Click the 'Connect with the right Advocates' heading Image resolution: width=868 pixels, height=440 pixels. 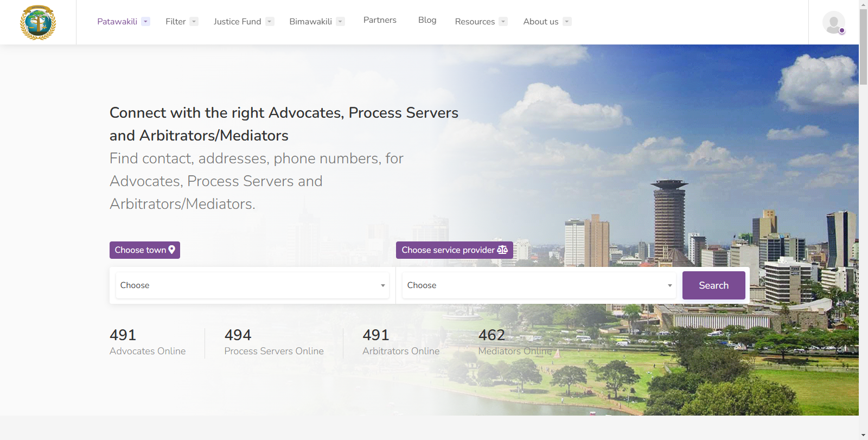[x=284, y=124]
